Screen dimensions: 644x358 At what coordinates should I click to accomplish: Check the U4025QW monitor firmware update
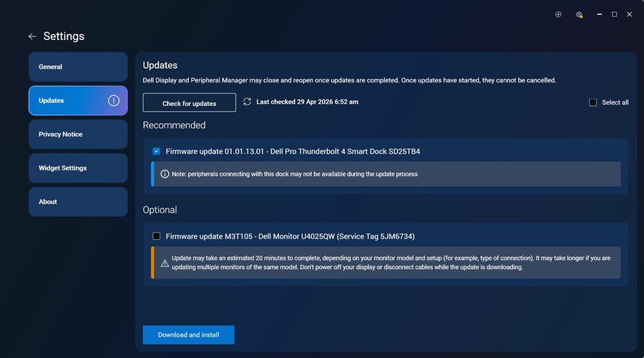(157, 236)
